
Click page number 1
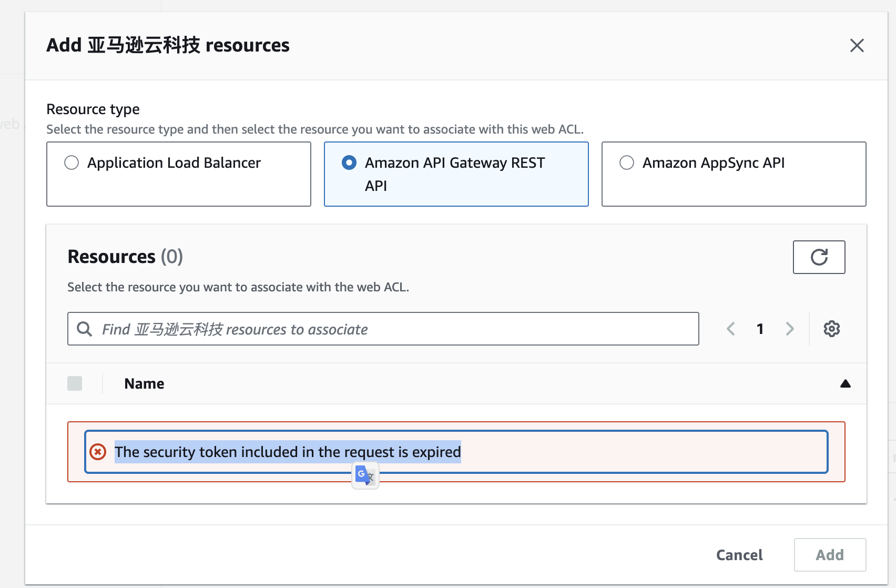760,329
